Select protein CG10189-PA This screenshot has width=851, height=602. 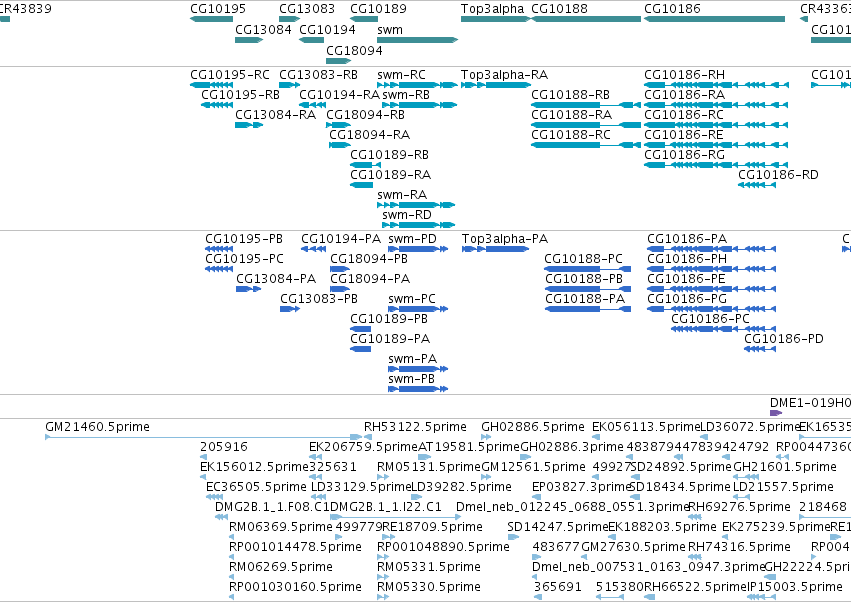361,349
